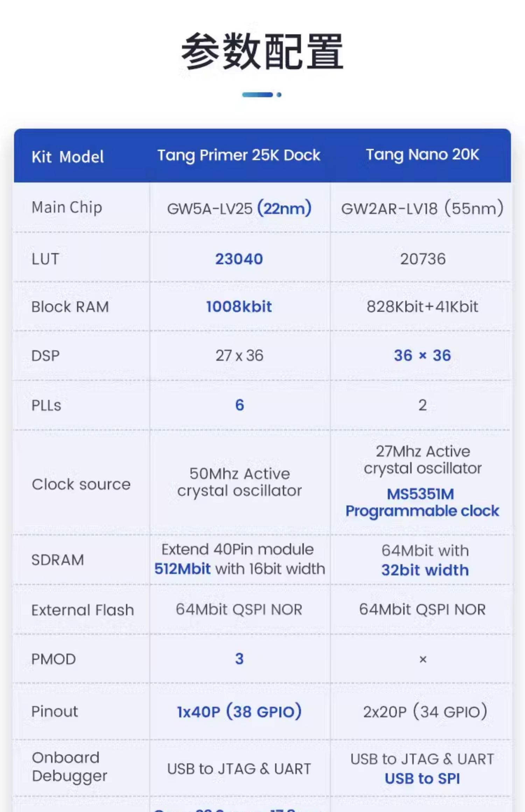Click the 参数配置 heading

tap(262, 51)
